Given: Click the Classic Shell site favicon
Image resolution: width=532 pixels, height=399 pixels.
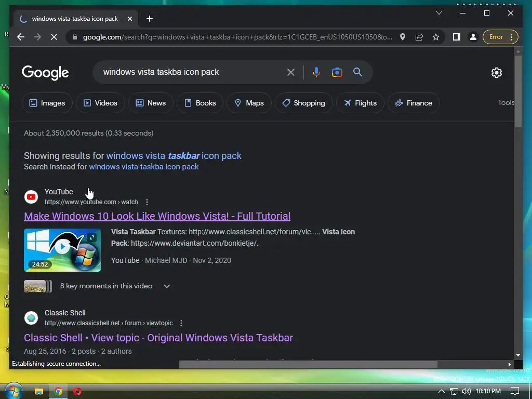Looking at the screenshot, I should (31, 318).
